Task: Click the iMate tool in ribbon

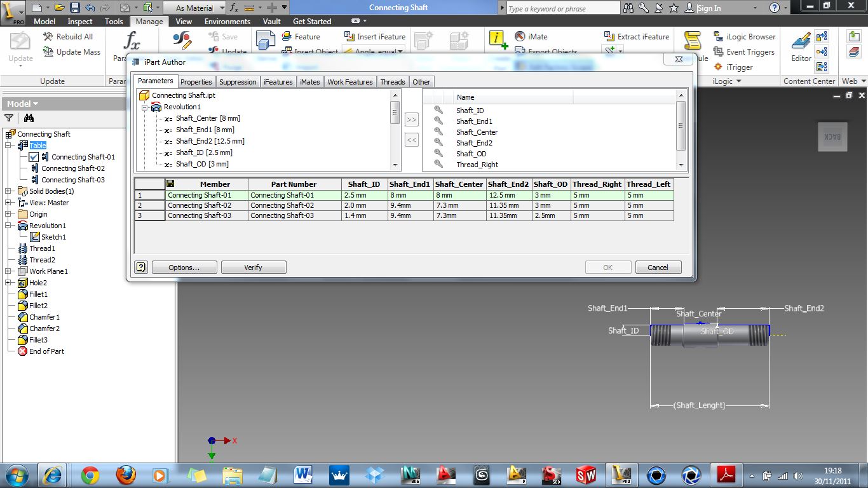Action: click(x=531, y=37)
